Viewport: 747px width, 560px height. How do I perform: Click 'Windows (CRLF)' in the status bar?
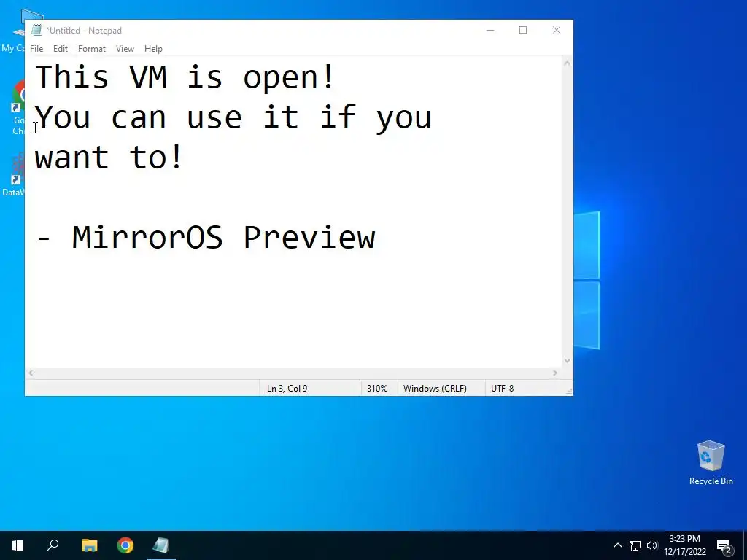[435, 389]
